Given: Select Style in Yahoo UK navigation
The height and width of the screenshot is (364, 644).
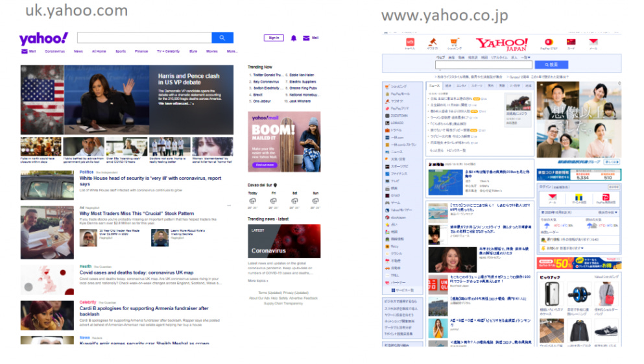Looking at the screenshot, I should click(193, 51).
